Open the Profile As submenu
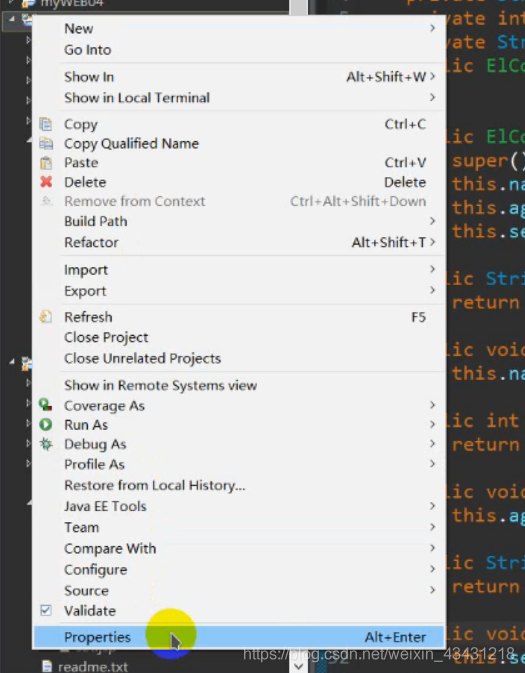This screenshot has height=673, width=525. pos(239,464)
